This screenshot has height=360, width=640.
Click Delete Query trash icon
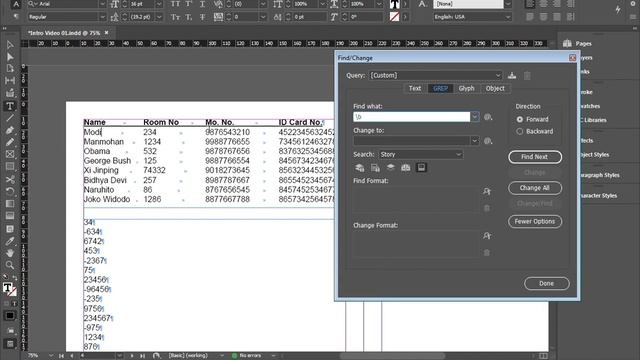527,76
